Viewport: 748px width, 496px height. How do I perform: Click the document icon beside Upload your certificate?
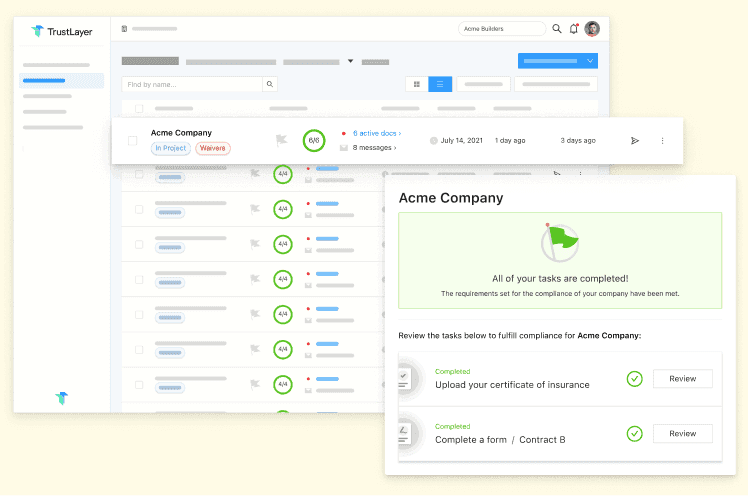click(x=405, y=380)
